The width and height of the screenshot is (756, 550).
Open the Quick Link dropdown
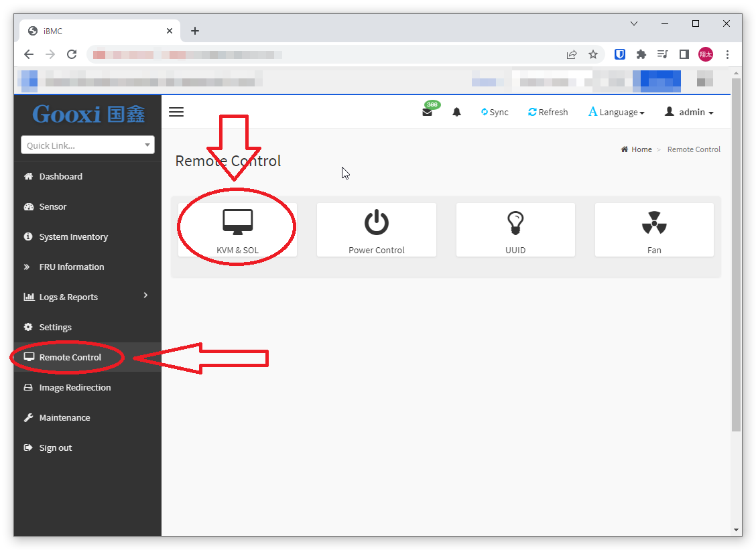(88, 145)
